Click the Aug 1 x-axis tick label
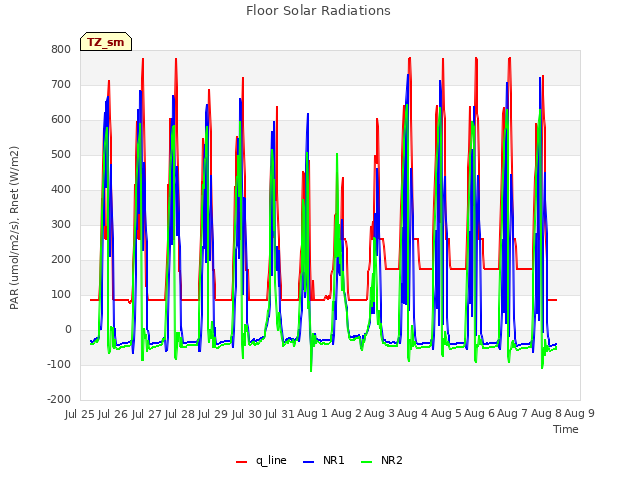Viewport: 640px width, 480px height. tap(313, 413)
